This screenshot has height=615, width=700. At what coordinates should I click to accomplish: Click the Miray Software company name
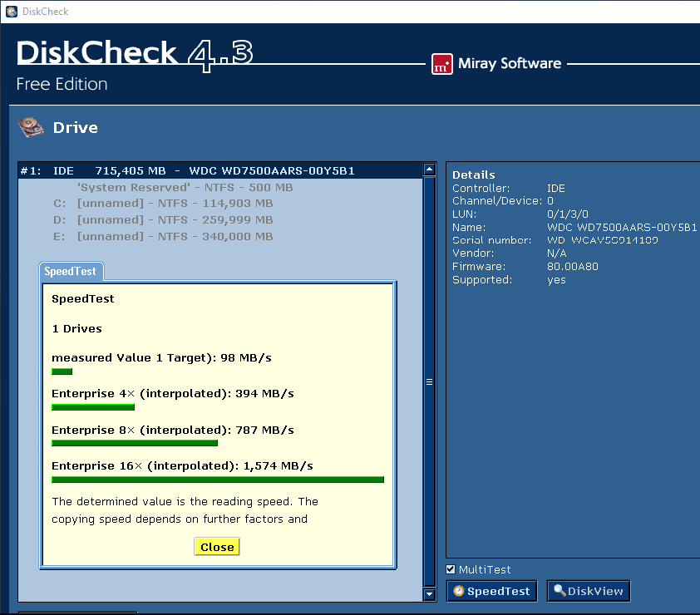click(510, 63)
